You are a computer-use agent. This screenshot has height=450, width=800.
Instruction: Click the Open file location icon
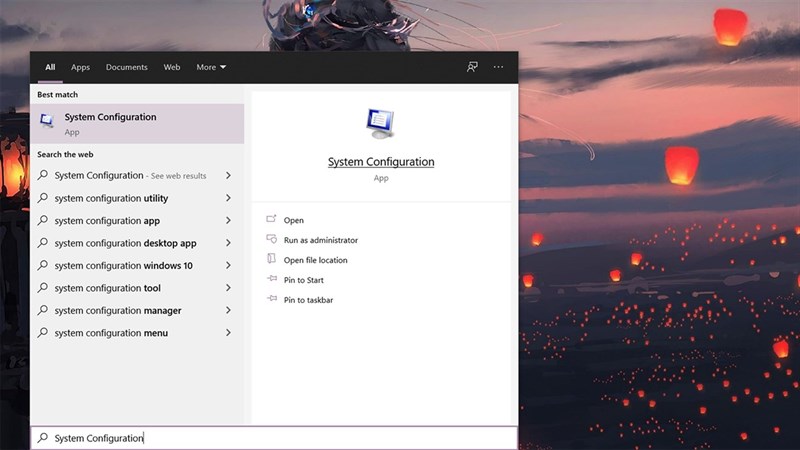[271, 260]
